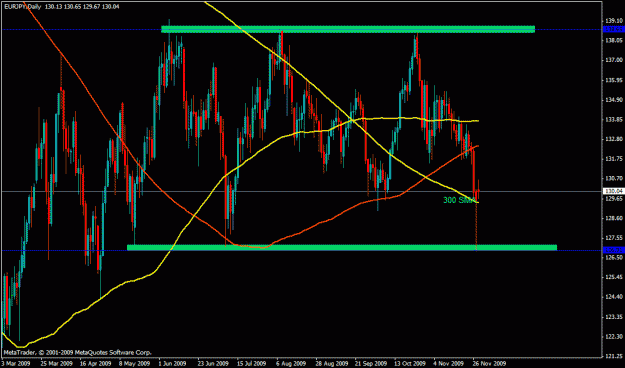Click the 127.55 price axis label
The image size is (625, 368).
(614, 238)
